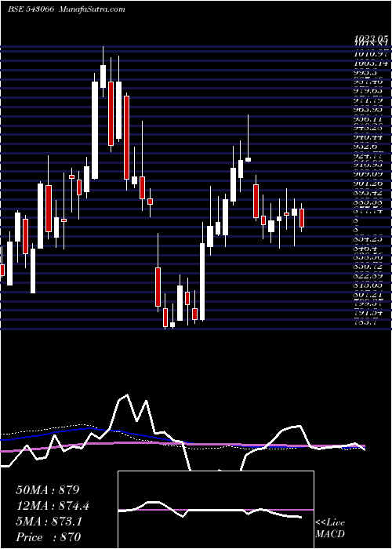Click the 956.11 price axis label
The width and height of the screenshot is (392, 549).
tap(368, 118)
